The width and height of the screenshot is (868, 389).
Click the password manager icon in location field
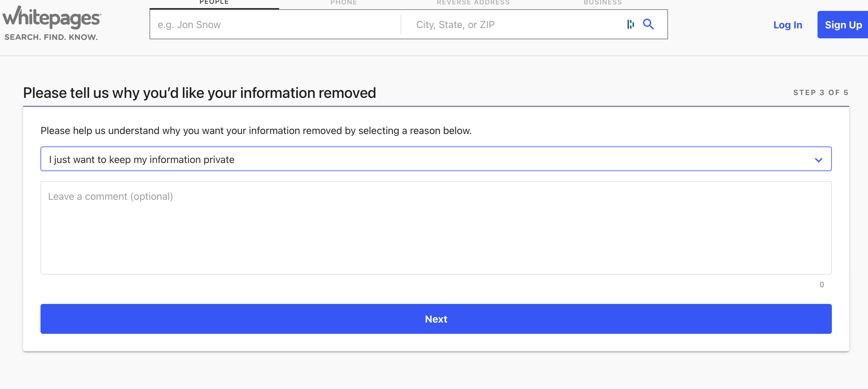631,24
